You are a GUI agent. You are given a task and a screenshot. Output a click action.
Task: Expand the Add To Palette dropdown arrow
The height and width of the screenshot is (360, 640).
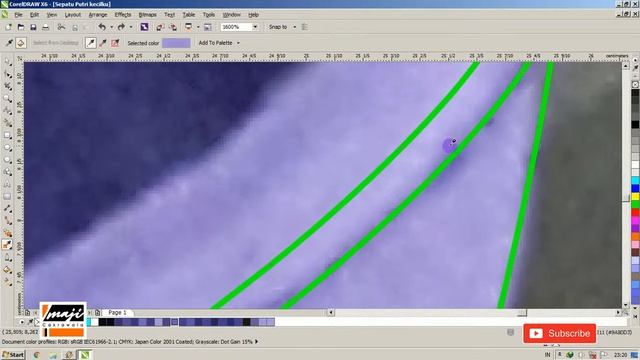[238, 43]
